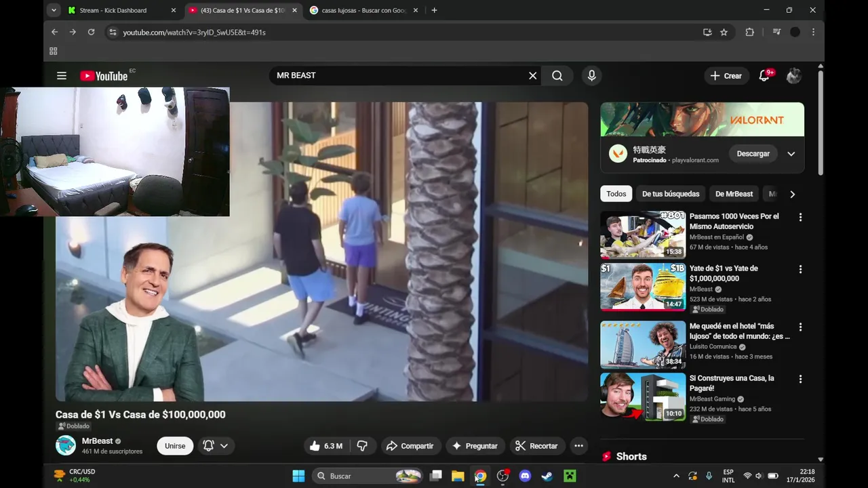The width and height of the screenshot is (868, 488).
Task: Like the video (6.3 M)
Action: click(325, 446)
